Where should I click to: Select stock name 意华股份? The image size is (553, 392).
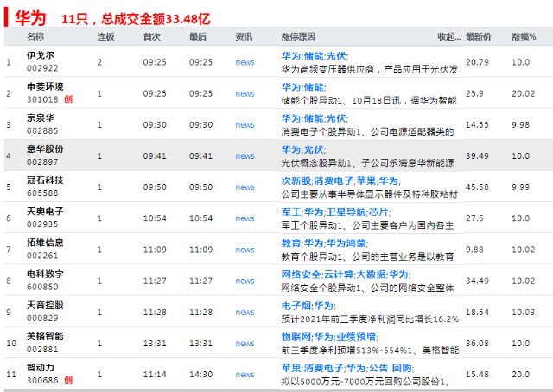45,149
